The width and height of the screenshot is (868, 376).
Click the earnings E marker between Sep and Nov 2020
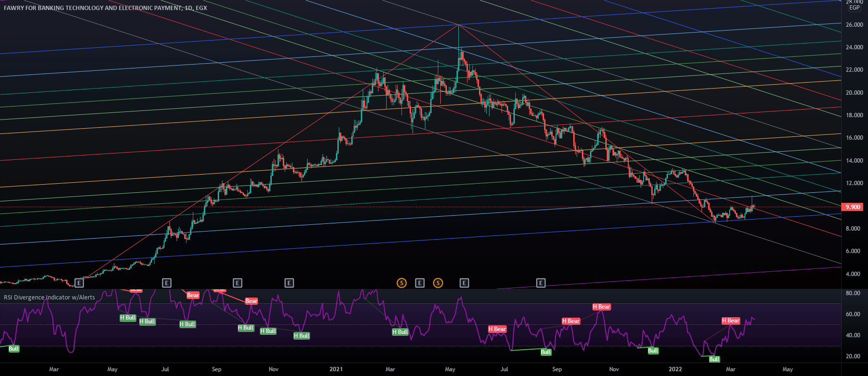237,283
